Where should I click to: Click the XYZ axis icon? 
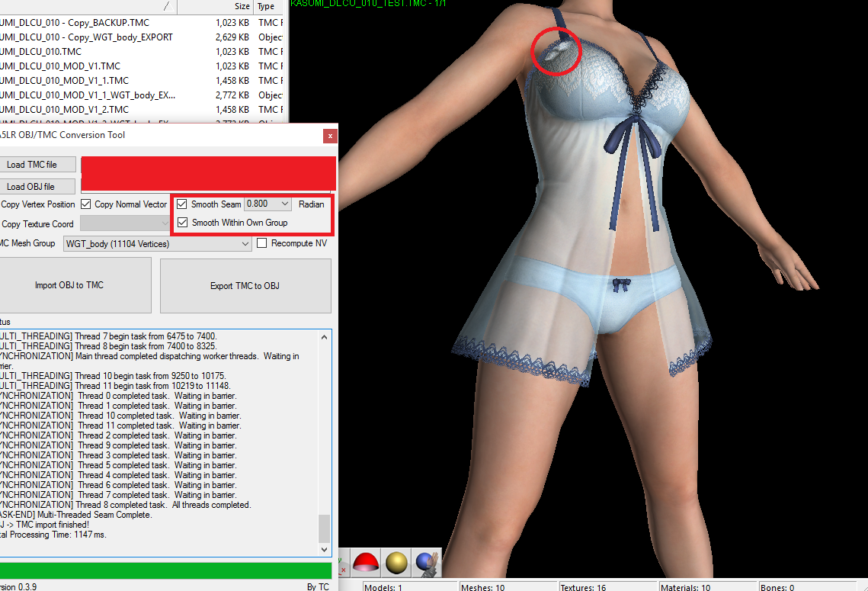(x=341, y=564)
